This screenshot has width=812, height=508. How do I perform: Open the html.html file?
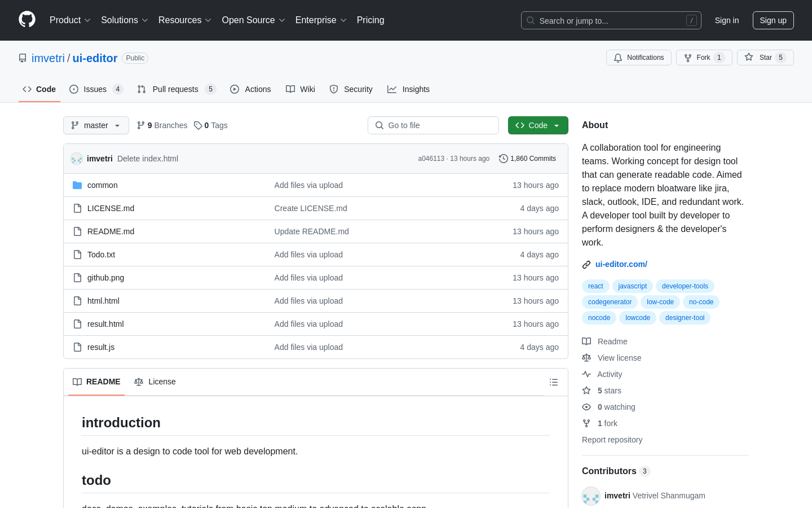point(103,301)
